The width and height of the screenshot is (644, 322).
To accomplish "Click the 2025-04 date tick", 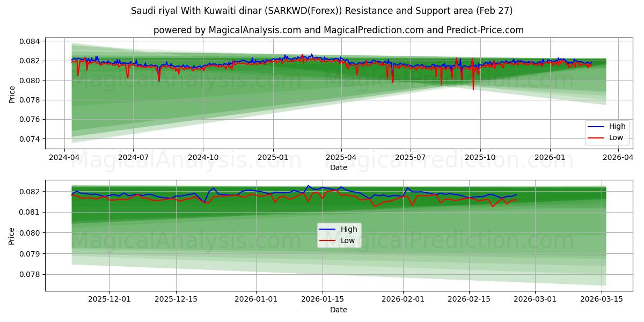I will point(341,157).
